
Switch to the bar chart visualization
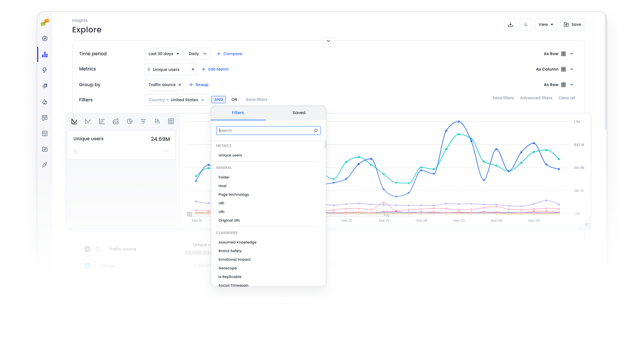coord(102,121)
